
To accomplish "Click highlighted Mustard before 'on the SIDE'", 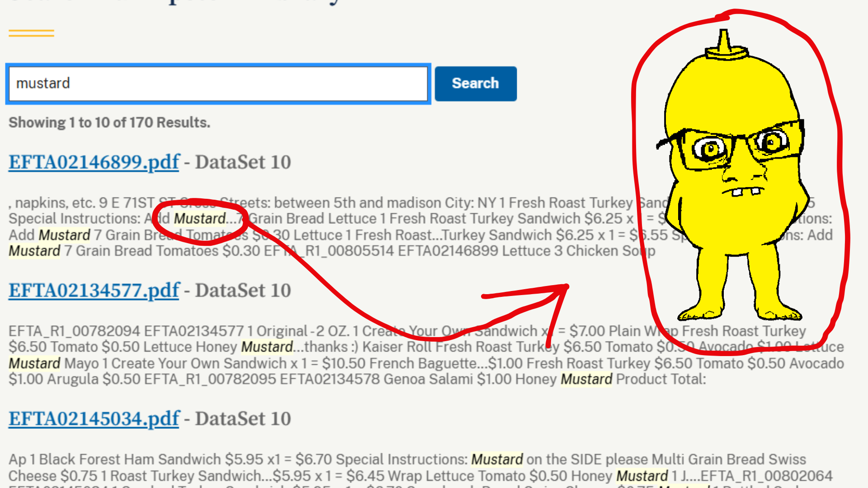I will pos(497,460).
